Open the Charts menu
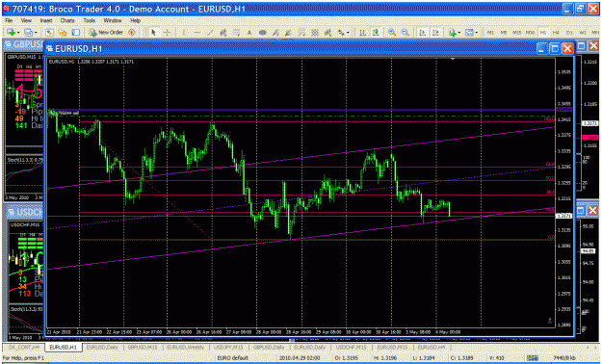The image size is (602, 364). [x=67, y=21]
